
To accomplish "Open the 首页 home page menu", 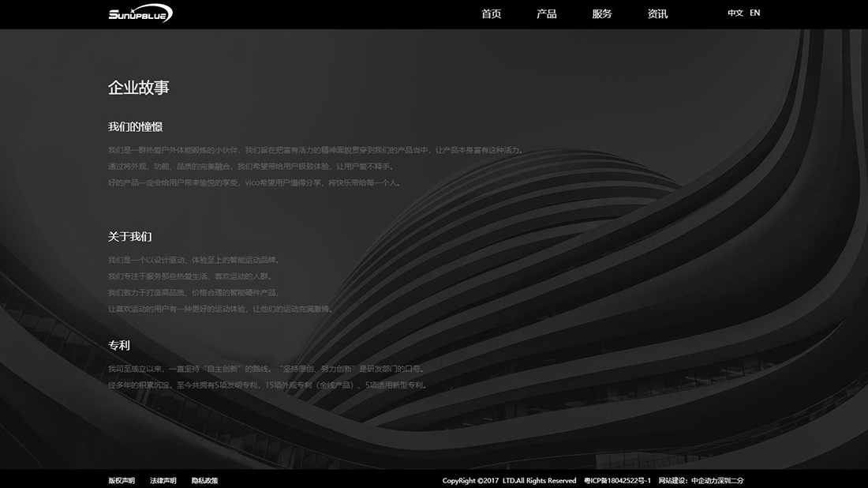I will coord(491,14).
